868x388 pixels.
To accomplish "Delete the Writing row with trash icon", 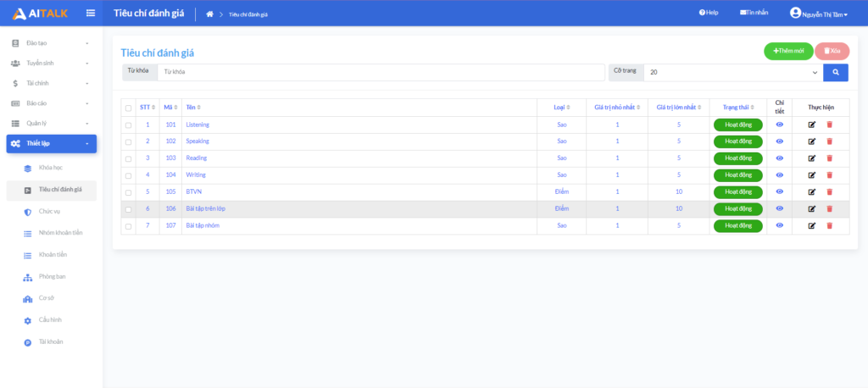I will click(829, 175).
